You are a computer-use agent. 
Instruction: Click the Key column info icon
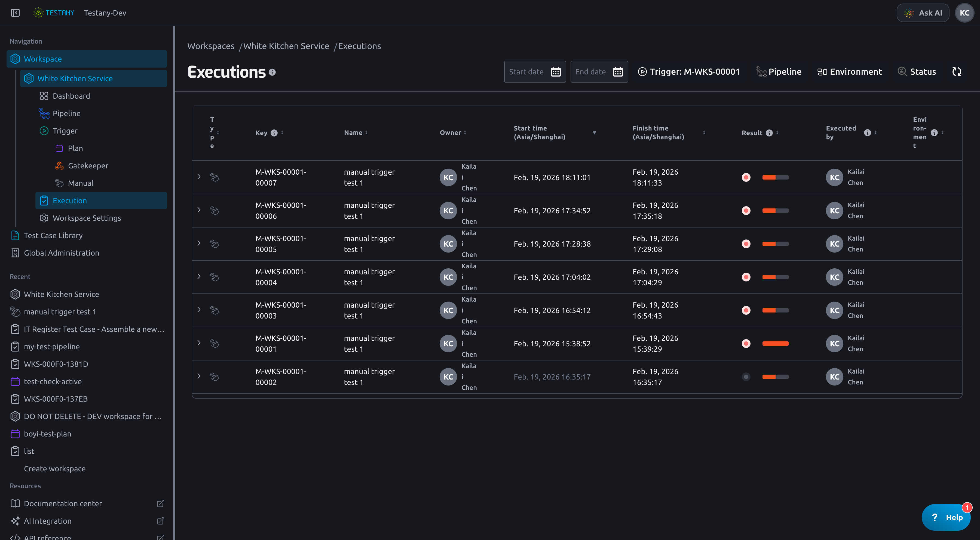(274, 133)
